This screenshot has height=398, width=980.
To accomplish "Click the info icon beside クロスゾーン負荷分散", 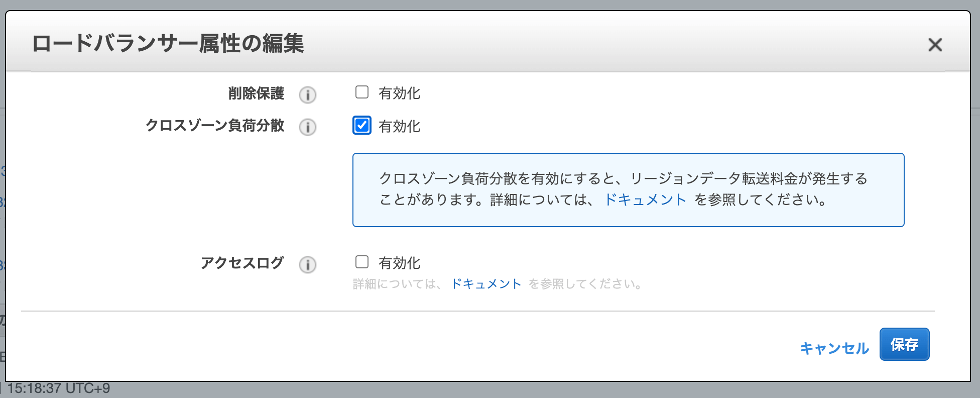I will point(308,127).
